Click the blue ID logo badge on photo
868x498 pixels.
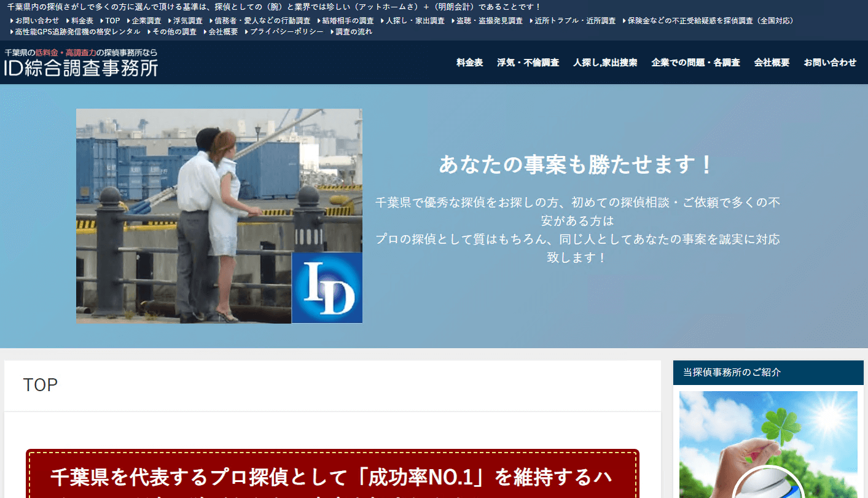327,287
